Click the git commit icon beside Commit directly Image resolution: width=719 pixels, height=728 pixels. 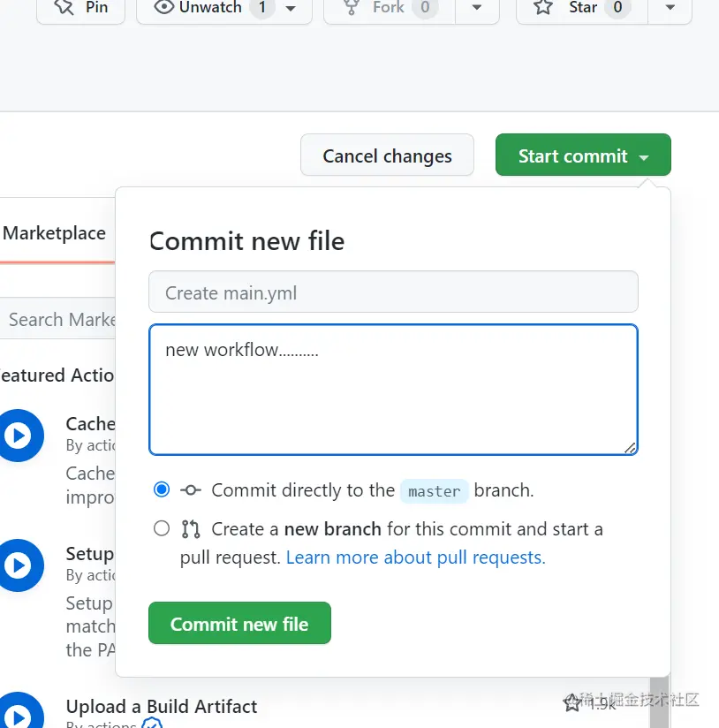pos(191,489)
